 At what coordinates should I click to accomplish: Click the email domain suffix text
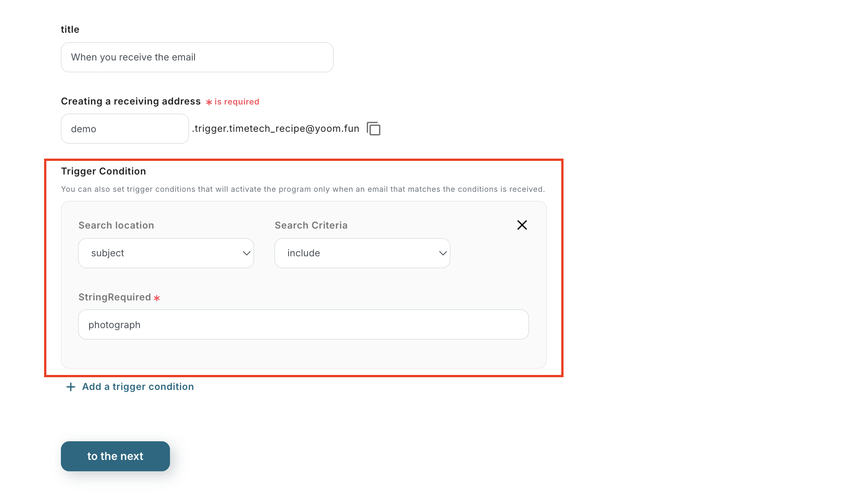[275, 129]
